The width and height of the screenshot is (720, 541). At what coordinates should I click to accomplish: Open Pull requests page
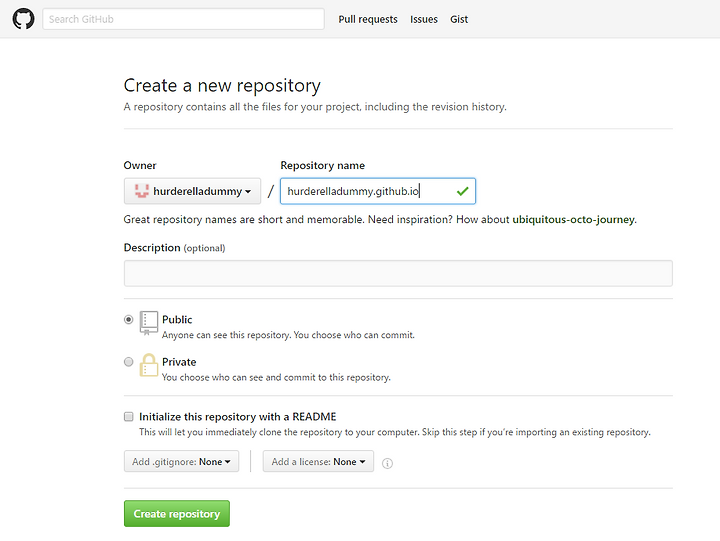click(368, 19)
